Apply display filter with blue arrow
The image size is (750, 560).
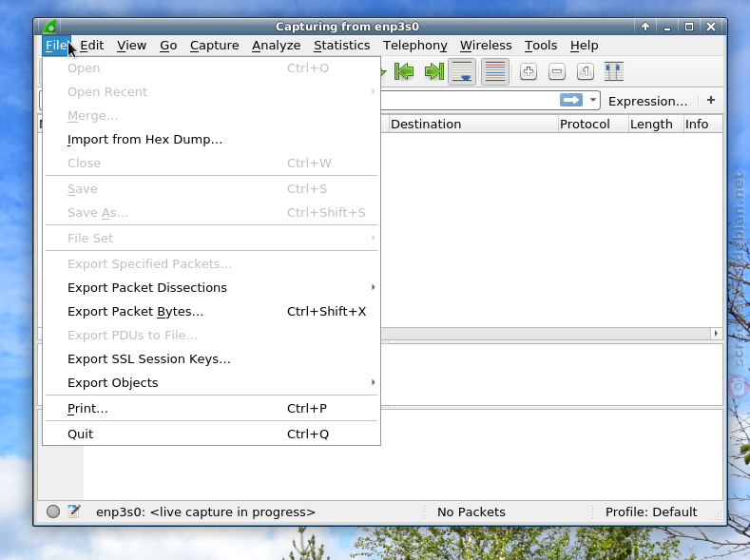(571, 101)
